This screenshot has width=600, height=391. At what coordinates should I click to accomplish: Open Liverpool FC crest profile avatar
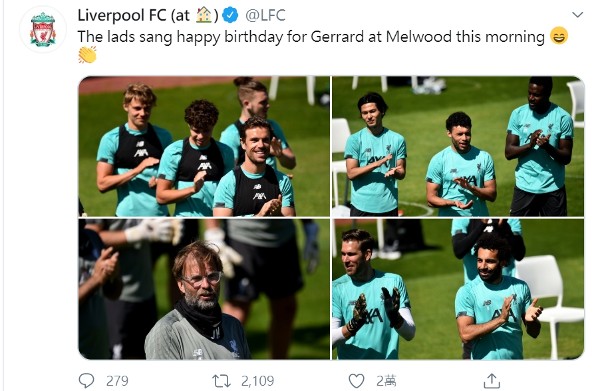43,29
